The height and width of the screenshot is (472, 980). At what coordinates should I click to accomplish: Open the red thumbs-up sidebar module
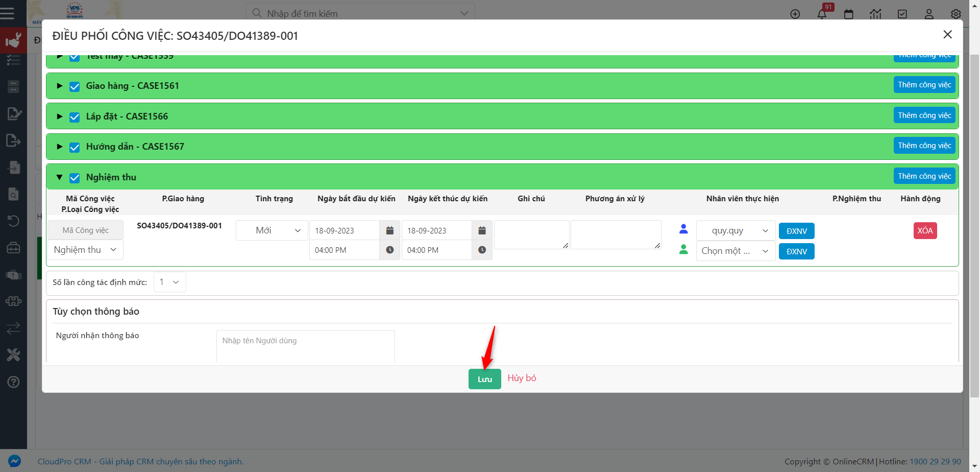(x=13, y=40)
